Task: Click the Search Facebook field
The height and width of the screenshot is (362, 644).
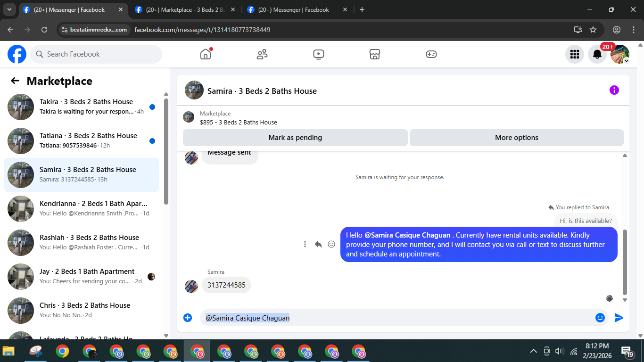Action: 96,54
